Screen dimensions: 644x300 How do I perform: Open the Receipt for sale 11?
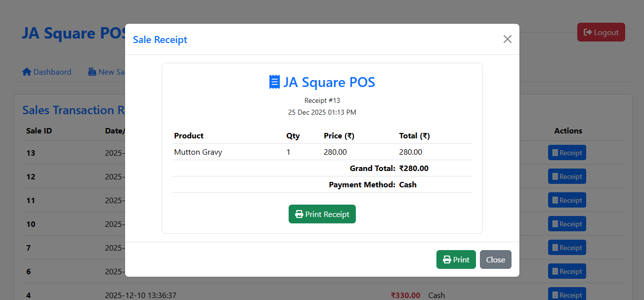pos(567,200)
